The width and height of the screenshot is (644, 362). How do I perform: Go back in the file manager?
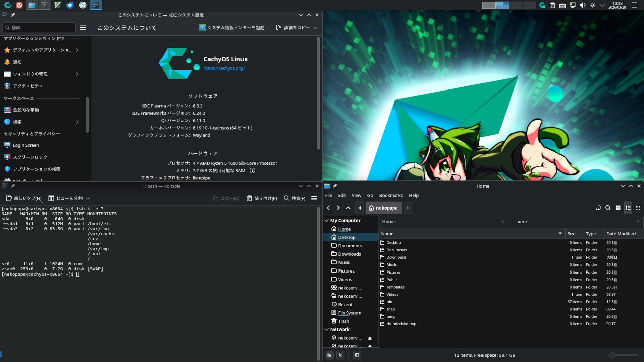[329, 208]
